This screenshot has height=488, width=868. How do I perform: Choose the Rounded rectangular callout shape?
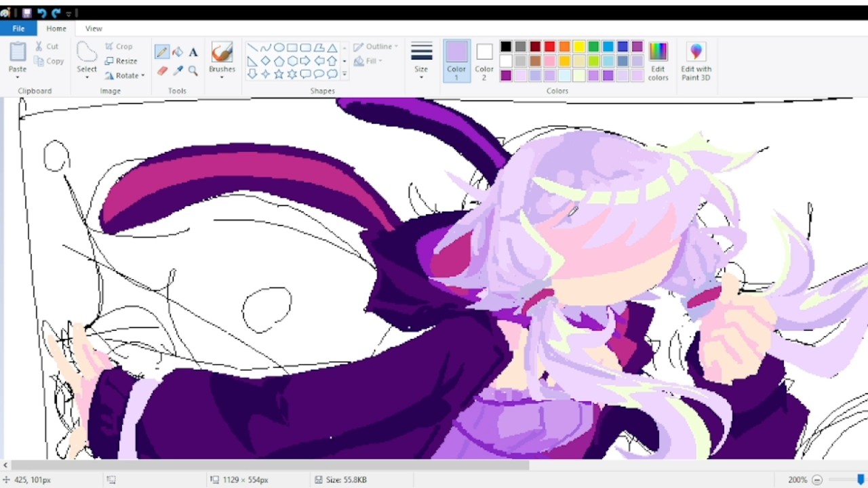pos(305,74)
